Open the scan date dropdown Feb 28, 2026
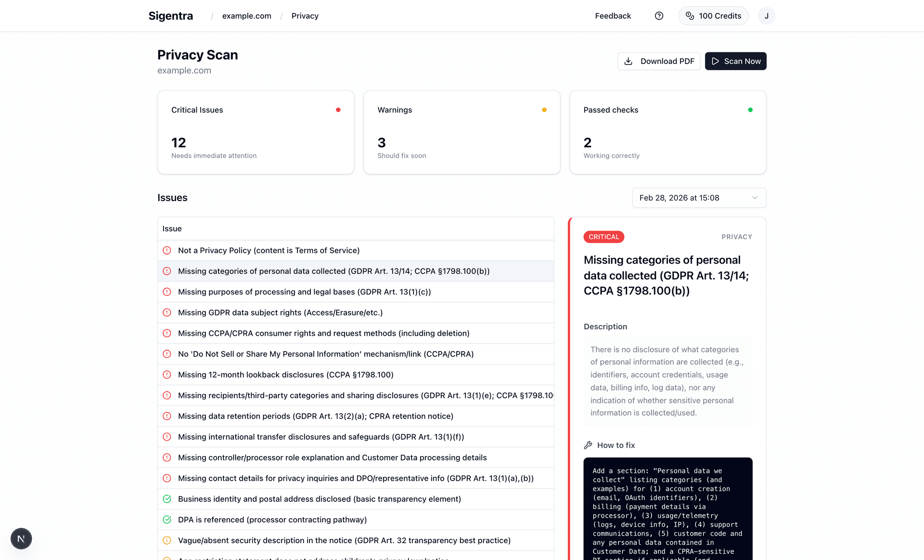The height and width of the screenshot is (560, 924). point(699,198)
